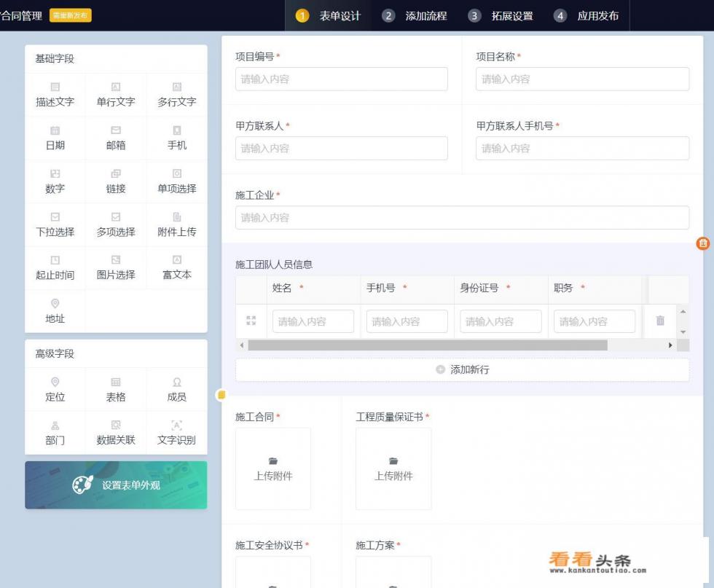Pick the 日期 date field
Screen dimensions: 714x588
click(55, 138)
